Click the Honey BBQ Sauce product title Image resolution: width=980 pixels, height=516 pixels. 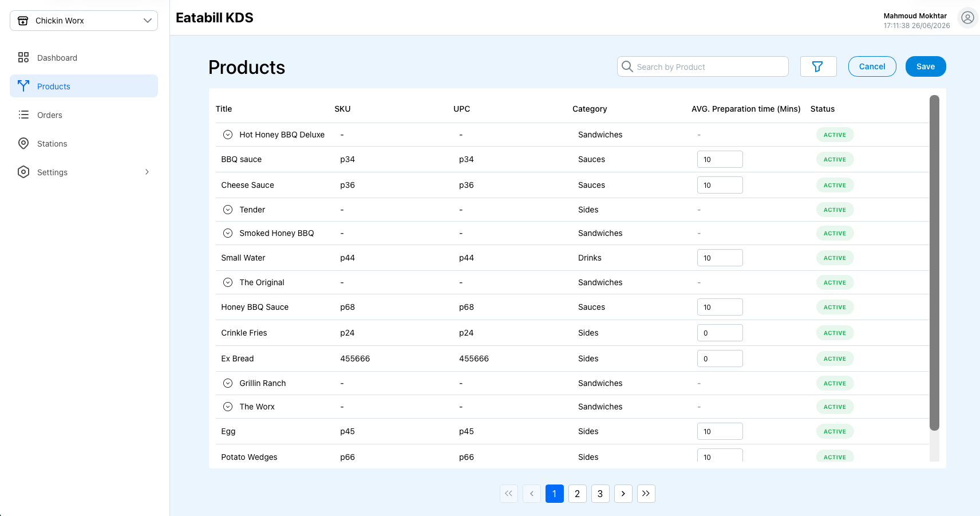(255, 307)
